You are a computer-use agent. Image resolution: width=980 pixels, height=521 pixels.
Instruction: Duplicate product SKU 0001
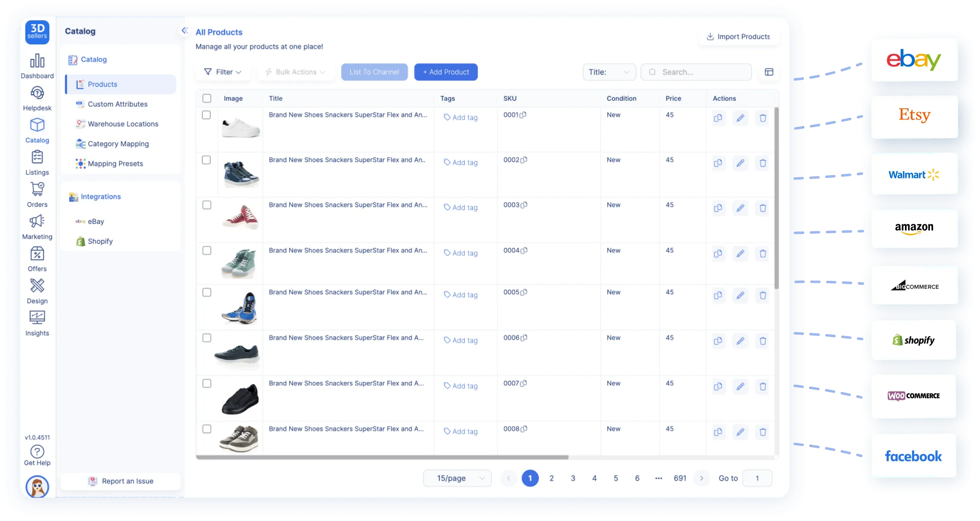[718, 118]
